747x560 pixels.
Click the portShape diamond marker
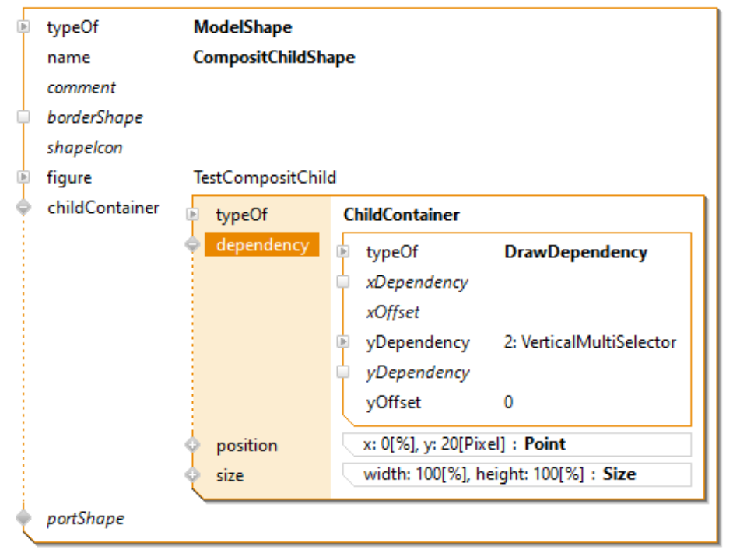24,516
